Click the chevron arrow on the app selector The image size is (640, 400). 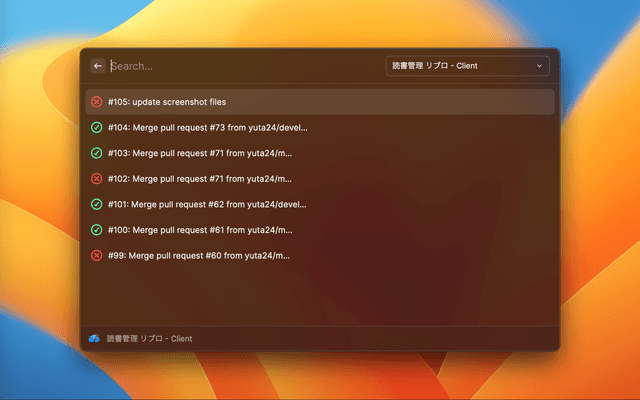(x=540, y=66)
